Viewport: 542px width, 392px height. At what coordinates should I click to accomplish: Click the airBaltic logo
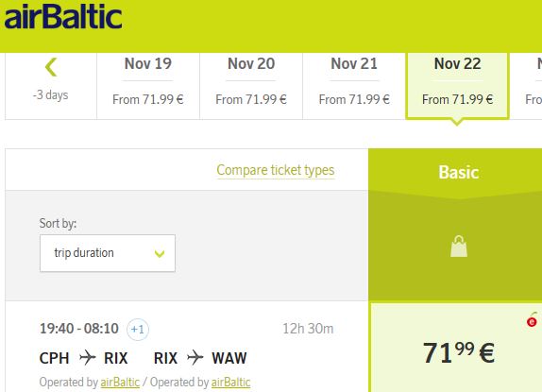63,17
